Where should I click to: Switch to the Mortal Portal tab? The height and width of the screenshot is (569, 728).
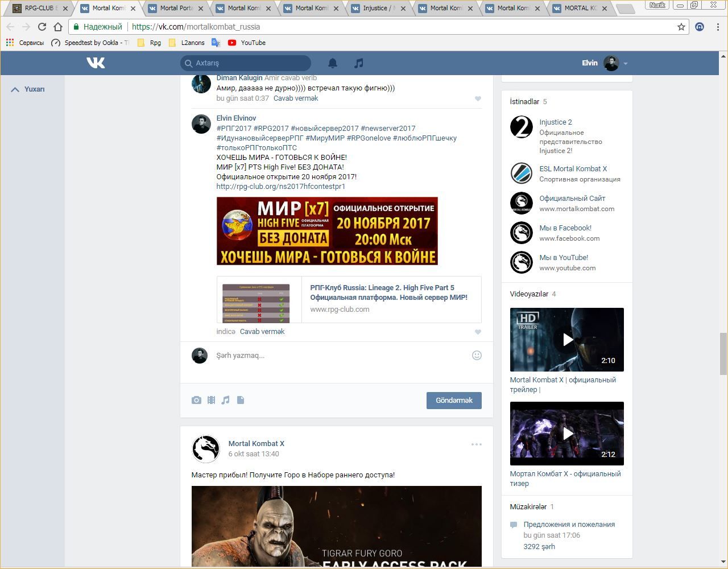[x=175, y=9]
